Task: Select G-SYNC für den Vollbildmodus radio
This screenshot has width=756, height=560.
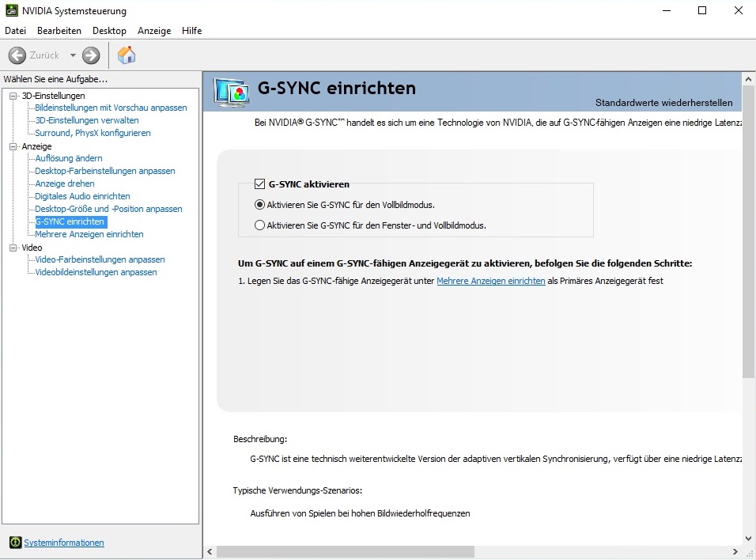Action: pyautogui.click(x=259, y=205)
